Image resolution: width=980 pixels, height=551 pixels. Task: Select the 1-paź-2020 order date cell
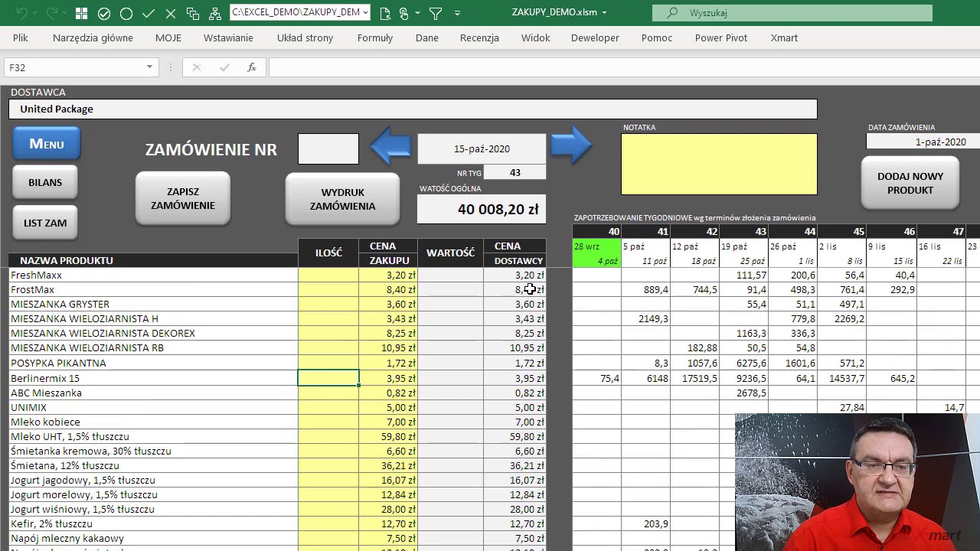click(922, 142)
